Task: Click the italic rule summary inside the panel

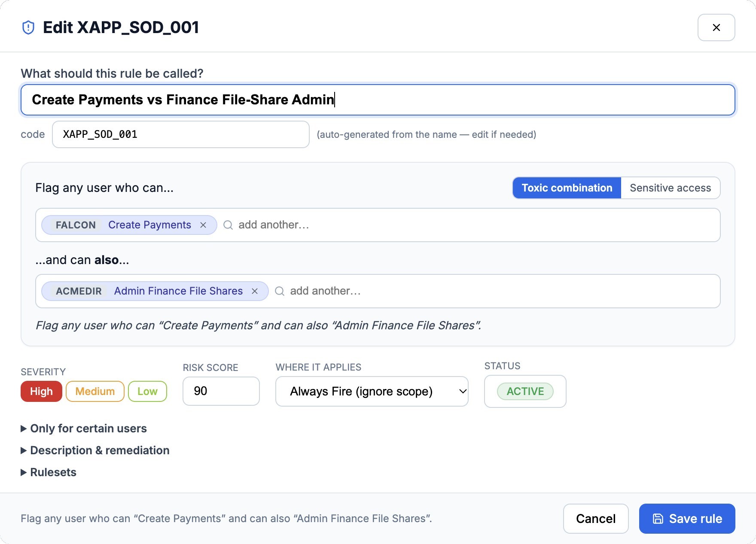Action: (258, 325)
